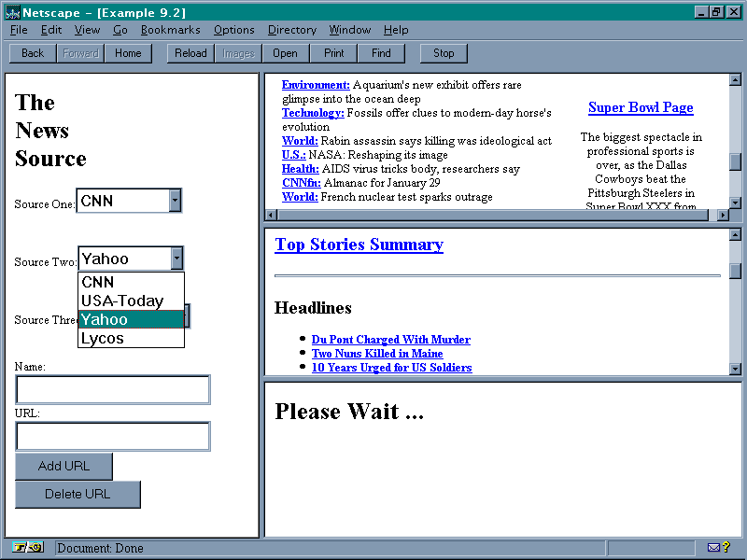Click the Netscape icon in the title bar
Screen dimensions: 747x560
pyautogui.click(x=13, y=12)
